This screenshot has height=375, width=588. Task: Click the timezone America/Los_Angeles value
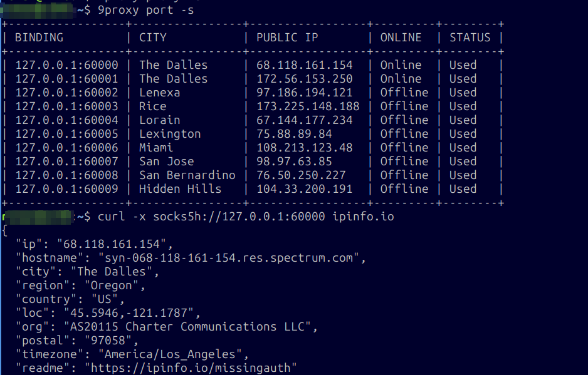(170, 354)
